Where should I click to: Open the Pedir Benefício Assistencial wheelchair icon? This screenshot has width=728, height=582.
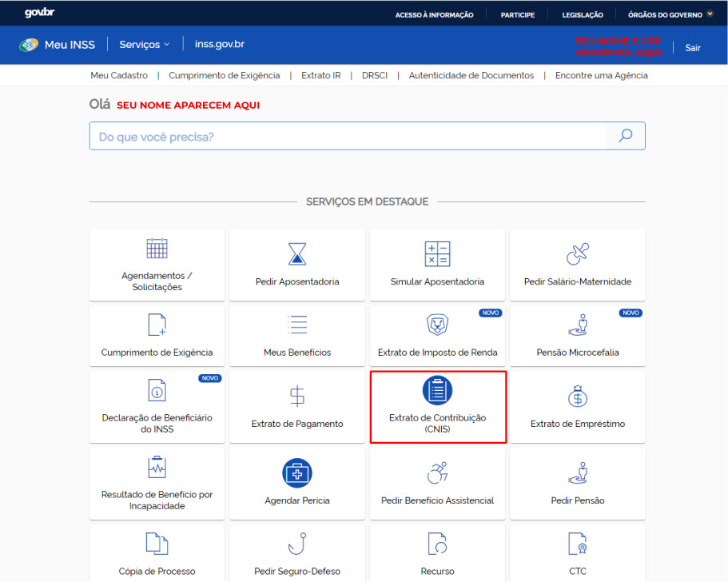(437, 472)
